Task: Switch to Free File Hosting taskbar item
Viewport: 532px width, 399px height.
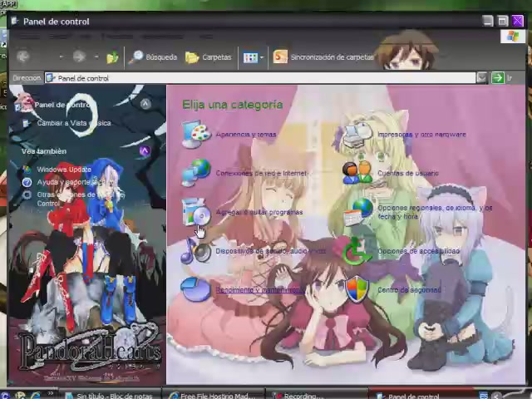Action: pos(214,395)
